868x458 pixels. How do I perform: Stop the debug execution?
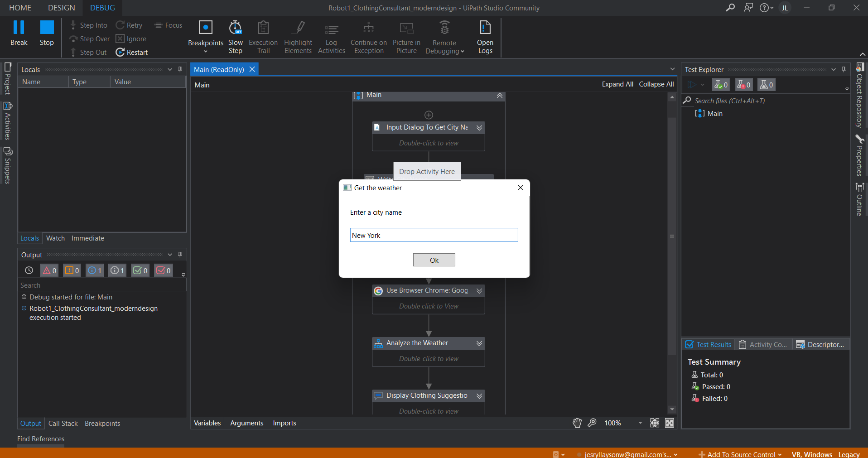(x=47, y=33)
